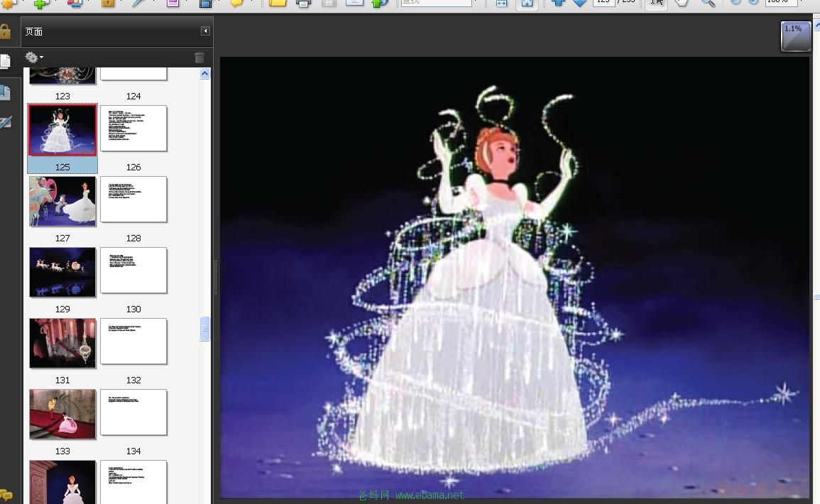Click the print icon in the toolbar
820x504 pixels.
[304, 3]
